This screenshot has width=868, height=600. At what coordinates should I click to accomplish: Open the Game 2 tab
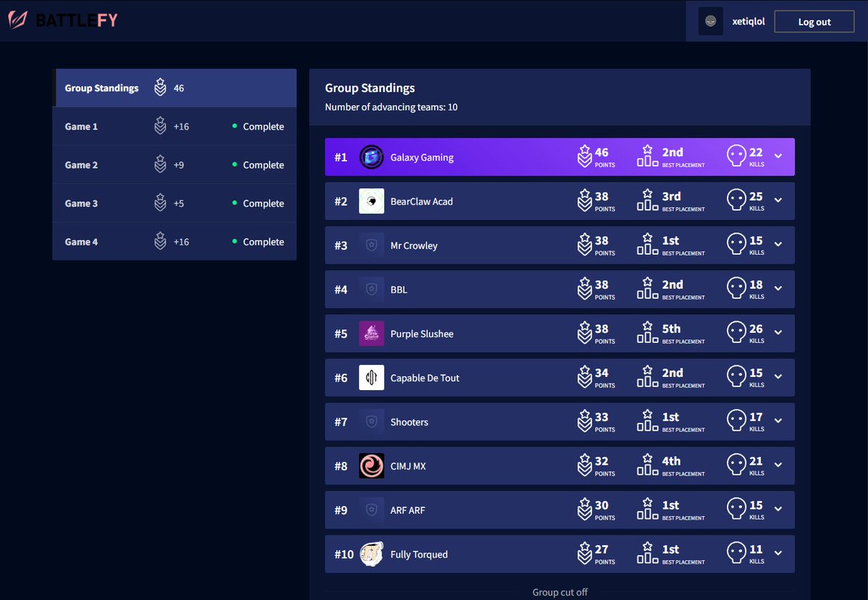174,165
